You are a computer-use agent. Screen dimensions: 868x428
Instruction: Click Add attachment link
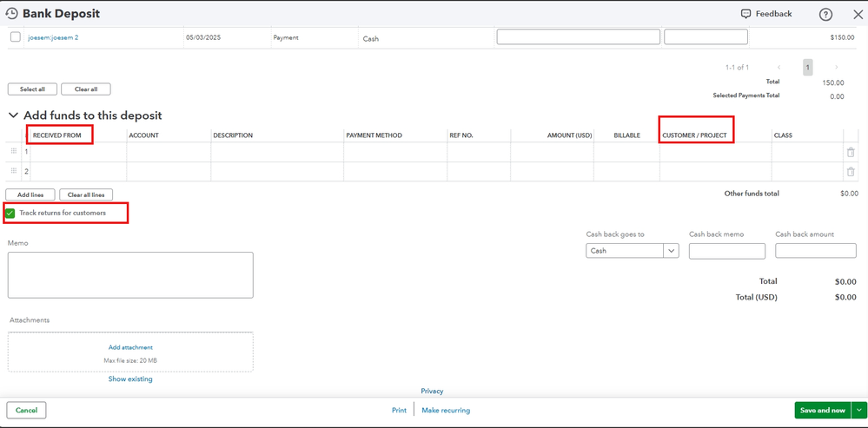pyautogui.click(x=130, y=347)
